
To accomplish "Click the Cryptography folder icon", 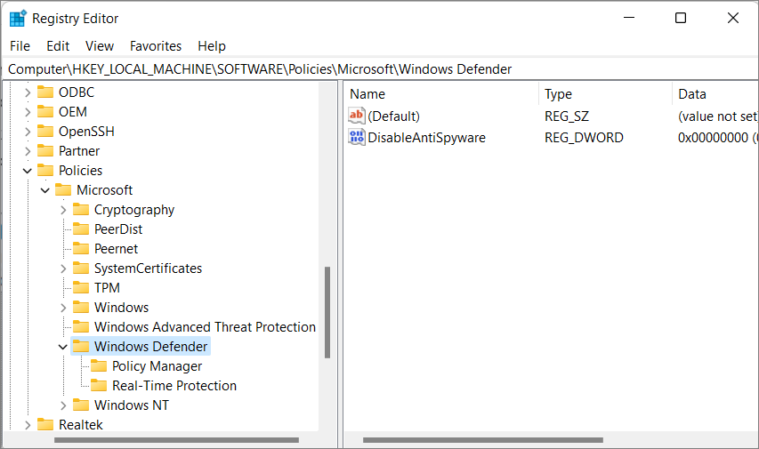I will pos(81,210).
